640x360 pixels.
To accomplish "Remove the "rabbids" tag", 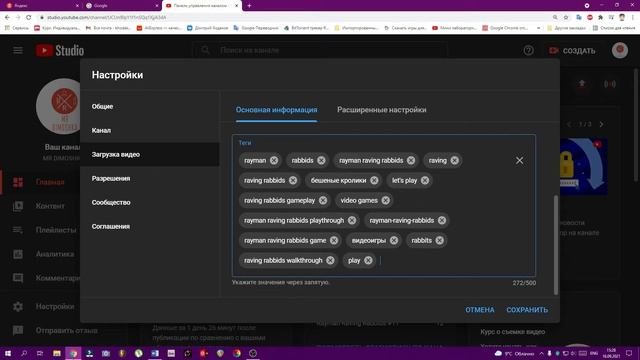I will click(x=321, y=160).
